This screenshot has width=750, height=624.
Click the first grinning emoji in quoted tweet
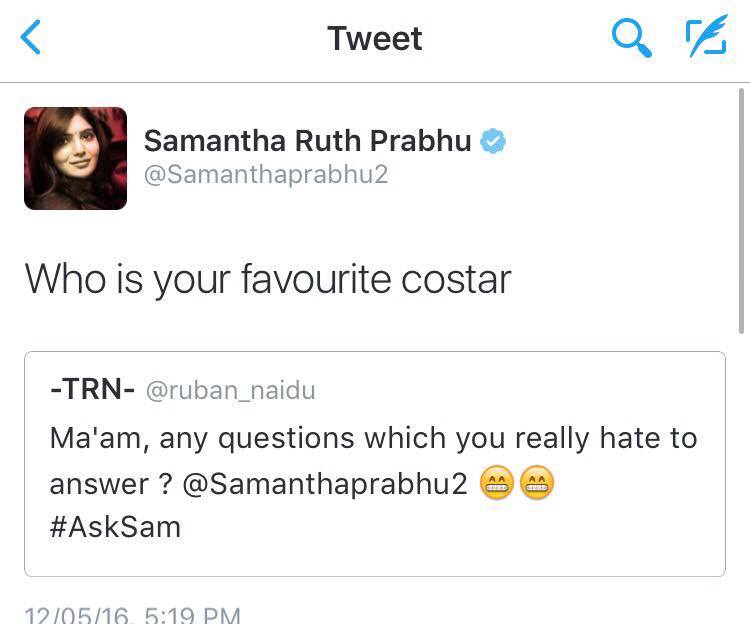(x=497, y=485)
